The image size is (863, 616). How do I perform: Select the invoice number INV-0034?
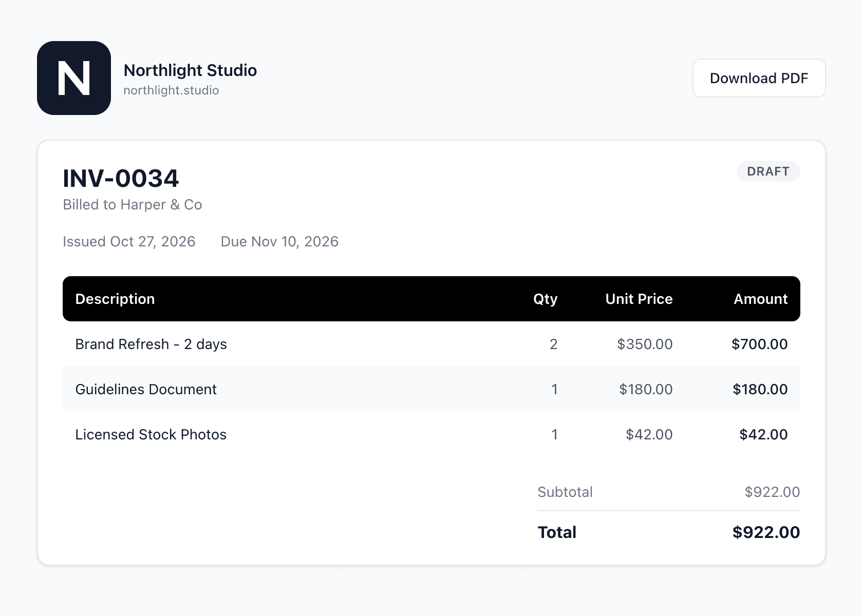click(121, 179)
